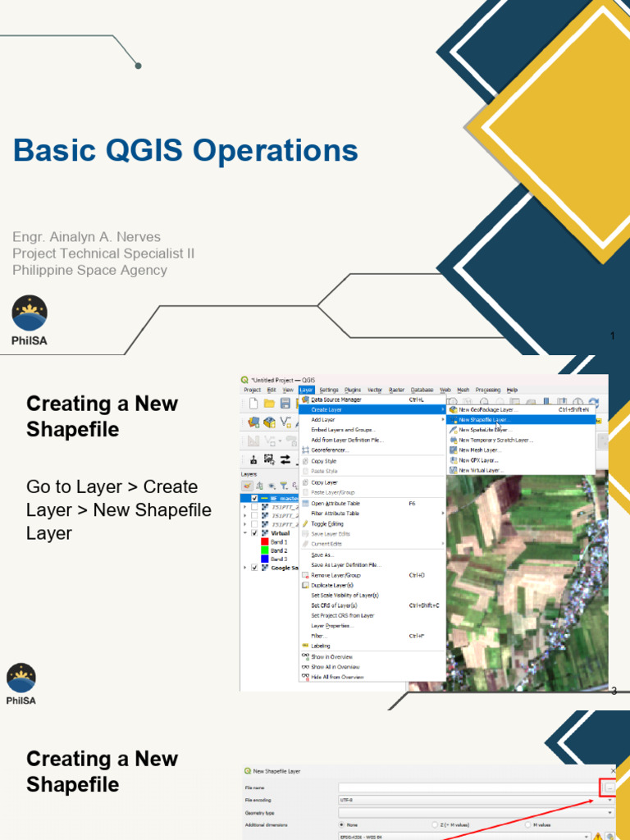630x840 pixels.
Task: Click the Toggle Editing pencil icon
Action: click(x=305, y=524)
